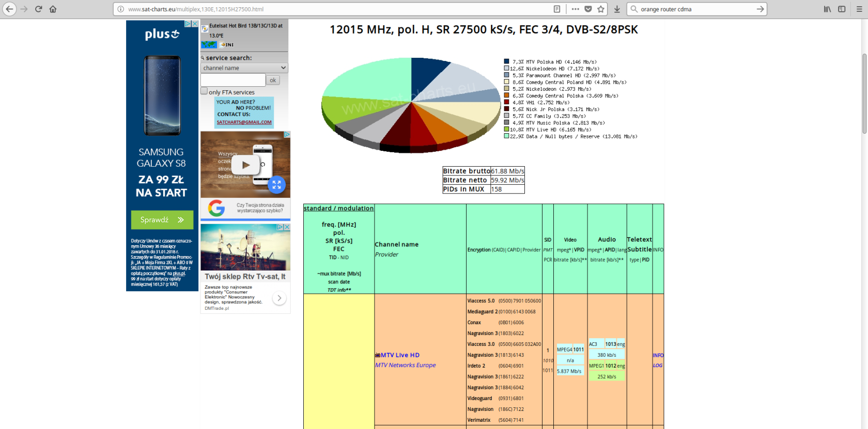This screenshot has height=429, width=868.
Task: Click the Bitrate netto value 59.92 Mb/s
Action: pos(507,180)
